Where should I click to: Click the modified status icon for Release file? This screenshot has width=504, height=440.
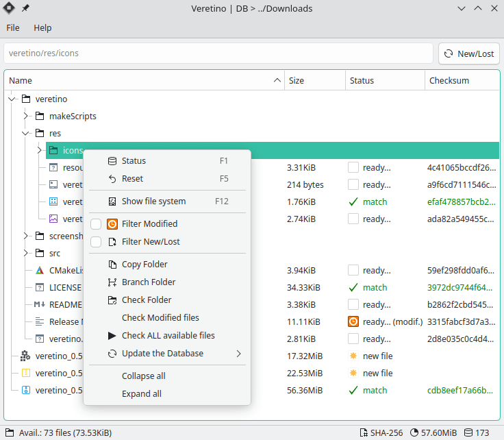(353, 321)
